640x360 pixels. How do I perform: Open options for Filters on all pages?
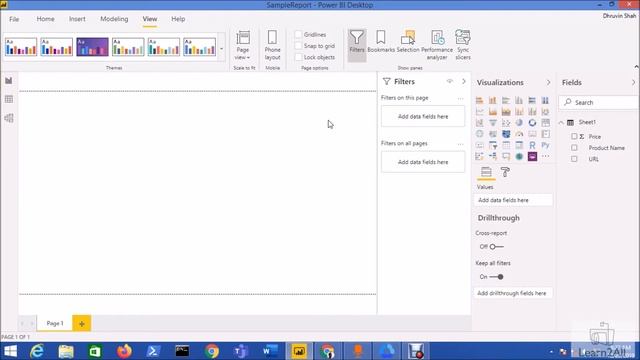tap(460, 144)
